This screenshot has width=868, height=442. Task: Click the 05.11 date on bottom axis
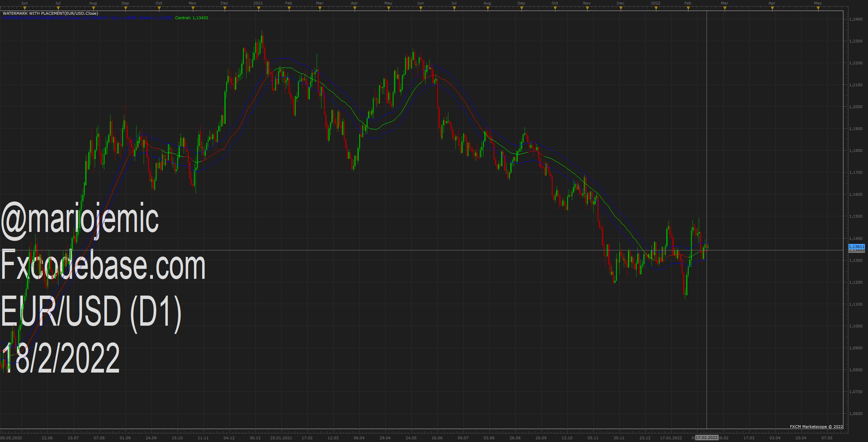pos(593,438)
